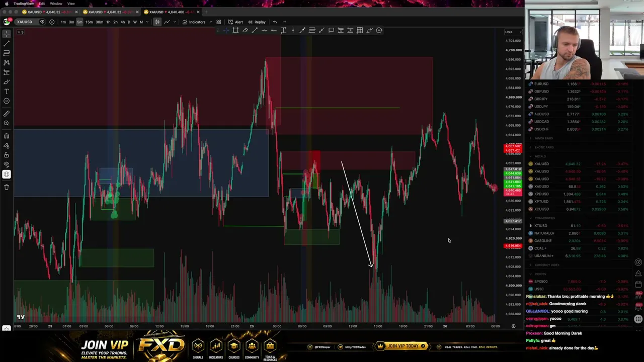Image resolution: width=644 pixels, height=362 pixels.
Task: Select the grid tool in floating toolbar
Action: pos(360,30)
